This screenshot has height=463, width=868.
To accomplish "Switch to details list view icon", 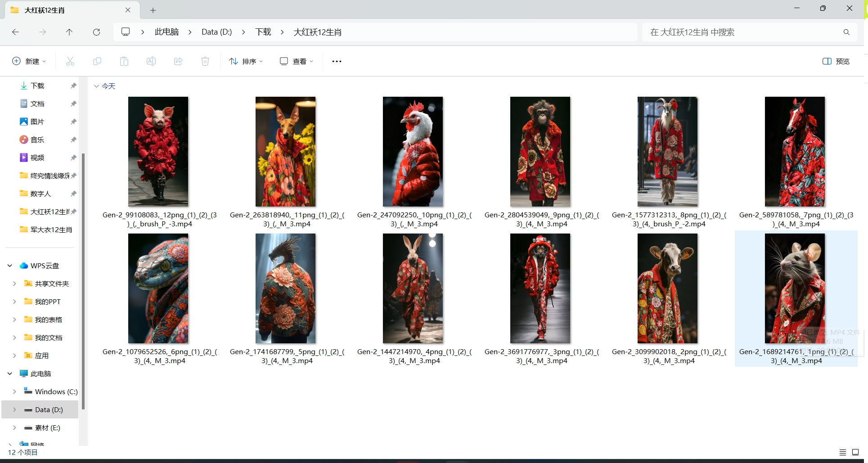I will click(x=843, y=452).
